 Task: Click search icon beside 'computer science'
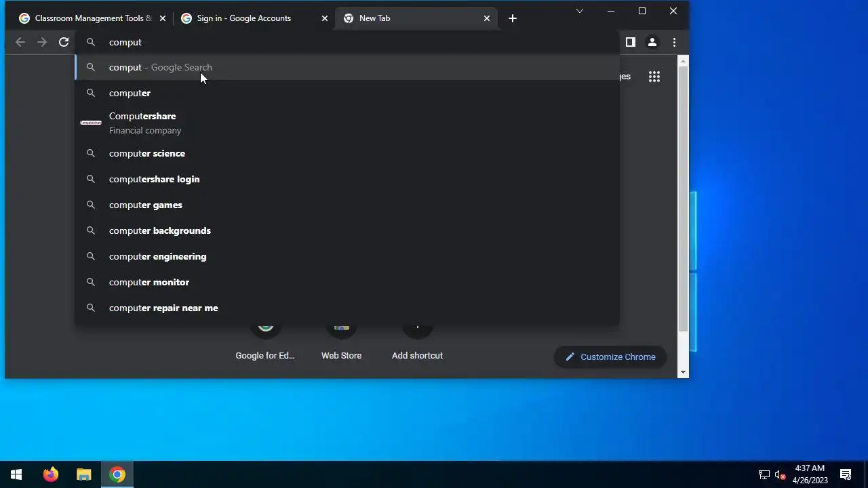click(x=90, y=153)
